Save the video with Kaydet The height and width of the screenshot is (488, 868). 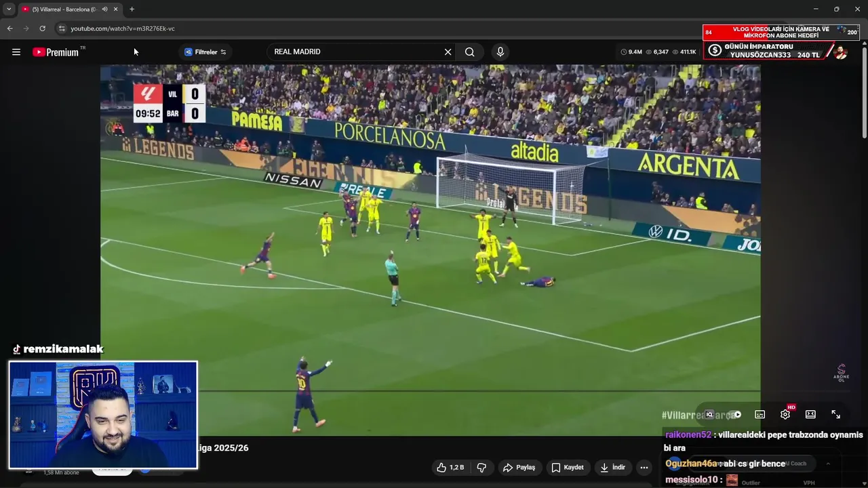click(x=568, y=468)
